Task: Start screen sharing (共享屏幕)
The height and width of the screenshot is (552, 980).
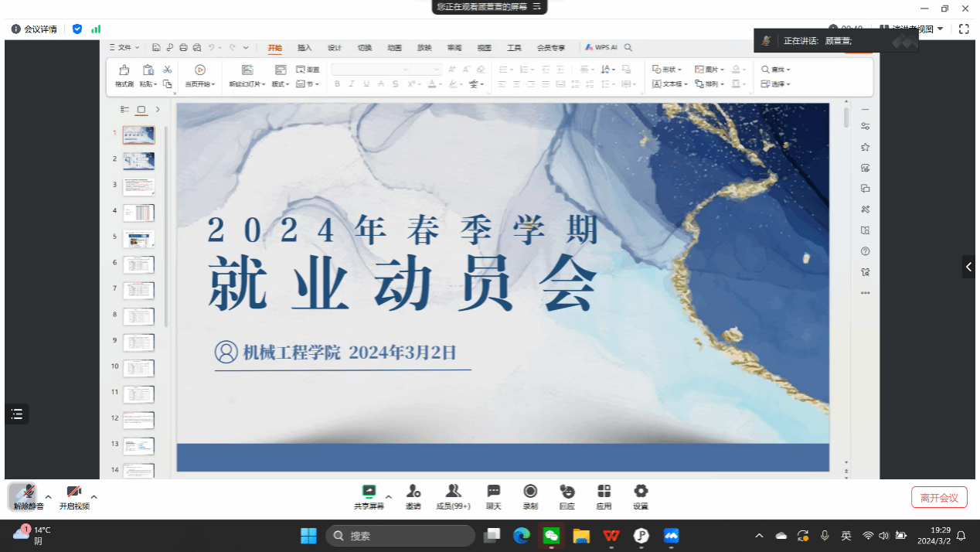Action: point(369,496)
